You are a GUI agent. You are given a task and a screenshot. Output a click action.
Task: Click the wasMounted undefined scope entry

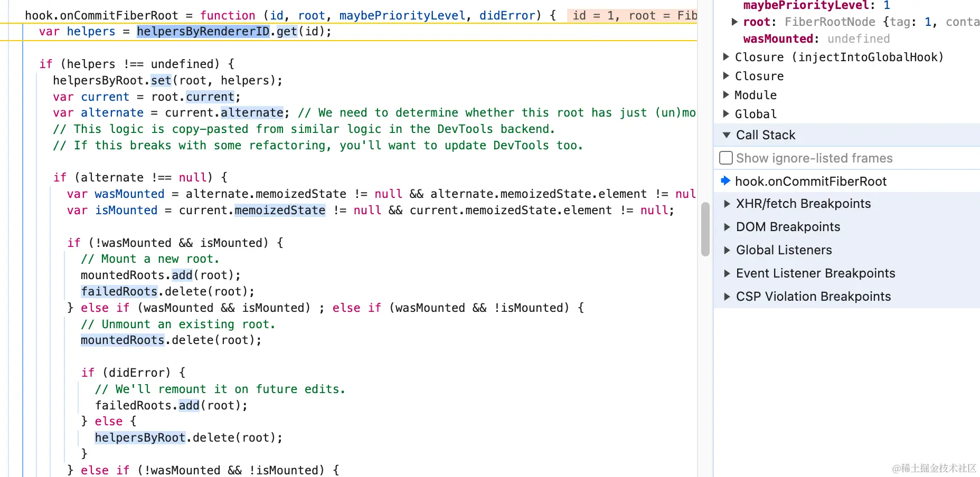point(816,39)
